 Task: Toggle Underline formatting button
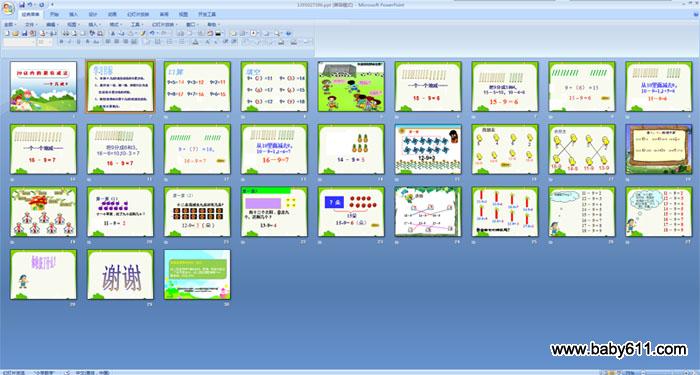click(78, 42)
